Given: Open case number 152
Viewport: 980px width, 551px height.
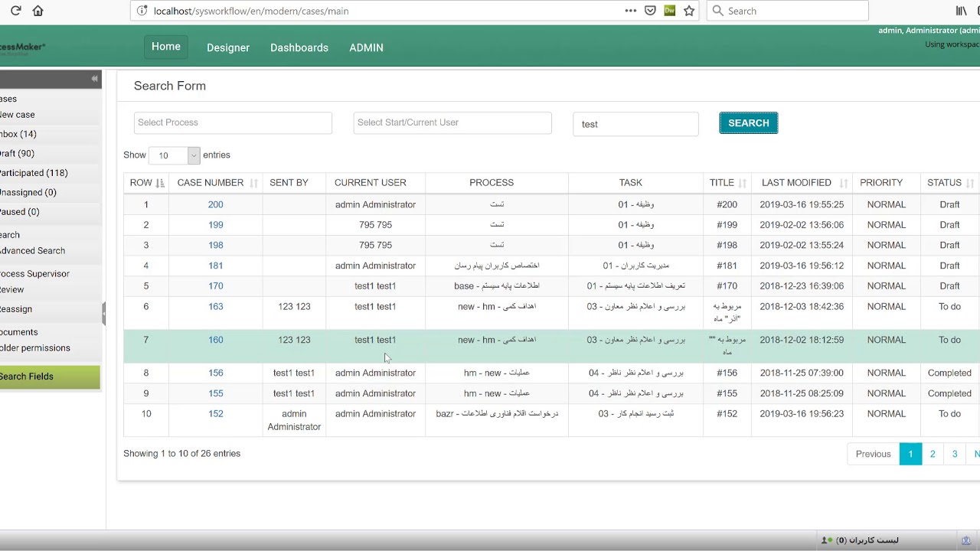Looking at the screenshot, I should (216, 414).
